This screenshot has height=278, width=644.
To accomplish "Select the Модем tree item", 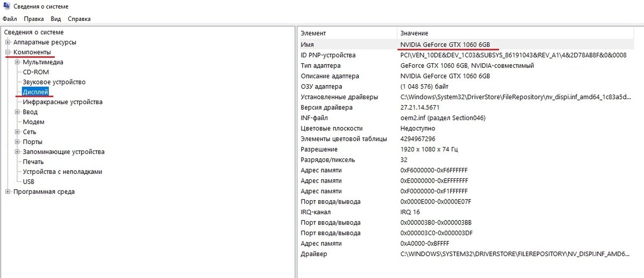I will (x=33, y=122).
